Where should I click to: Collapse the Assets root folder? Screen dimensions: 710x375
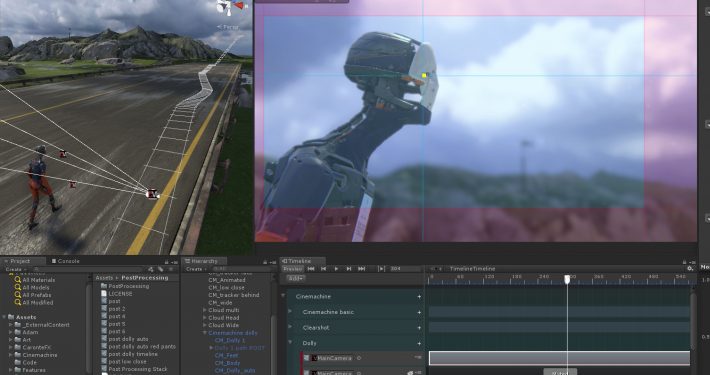5,317
